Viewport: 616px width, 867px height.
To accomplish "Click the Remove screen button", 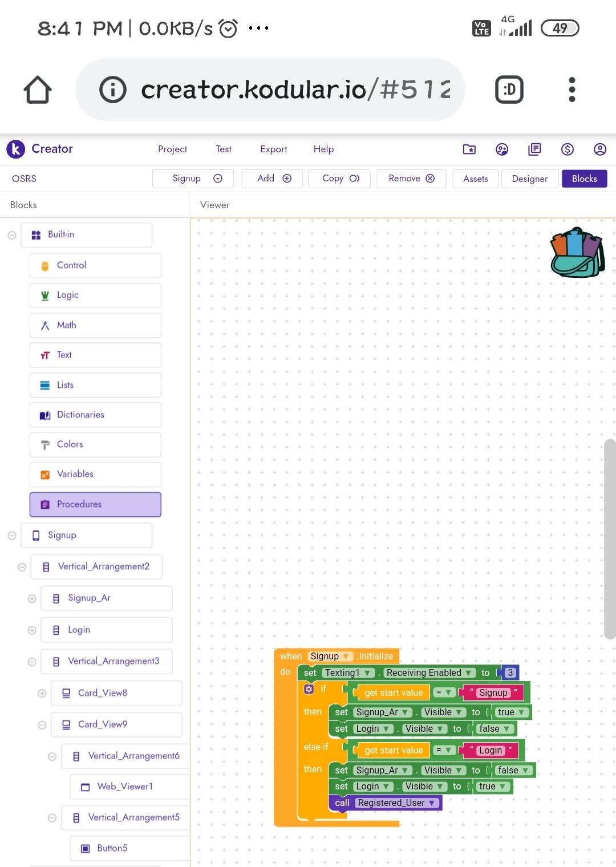I will point(411,179).
